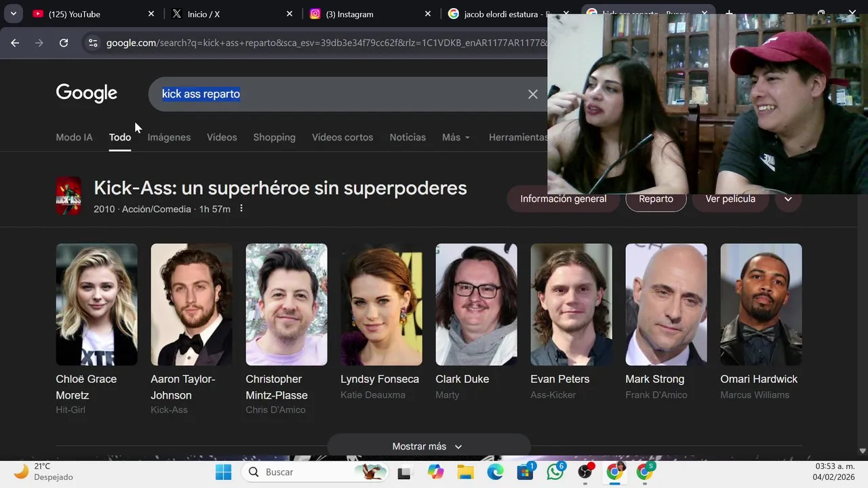Viewport: 868px width, 488px height.
Task: Switch to Videos results
Action: coord(222,137)
